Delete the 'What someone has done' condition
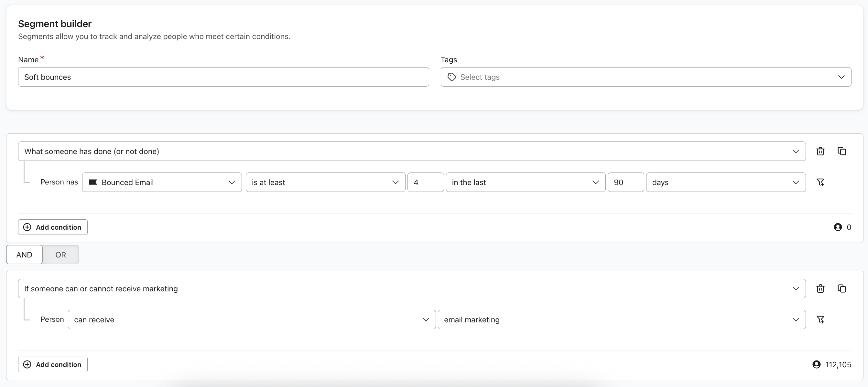This screenshot has width=868, height=387. (820, 152)
